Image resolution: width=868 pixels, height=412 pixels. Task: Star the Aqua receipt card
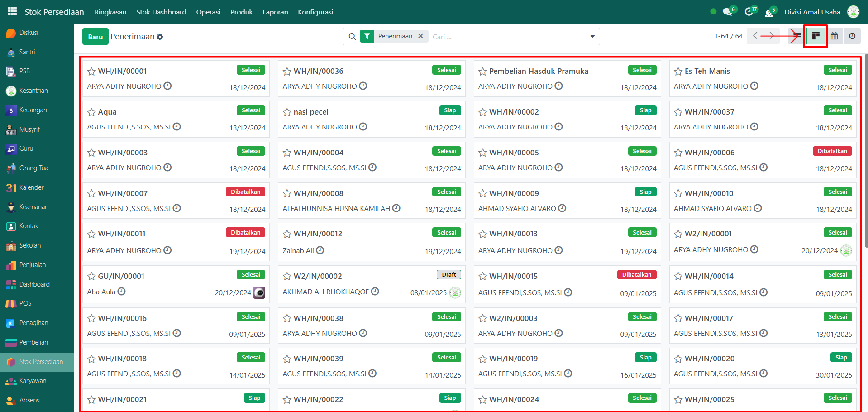pyautogui.click(x=91, y=112)
